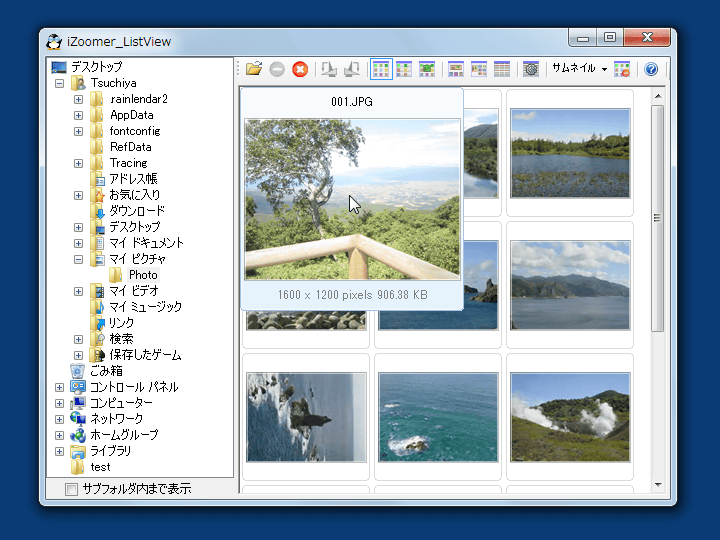The image size is (720, 540).
Task: Select the コントロール パネル tree icon
Action: tap(78, 387)
